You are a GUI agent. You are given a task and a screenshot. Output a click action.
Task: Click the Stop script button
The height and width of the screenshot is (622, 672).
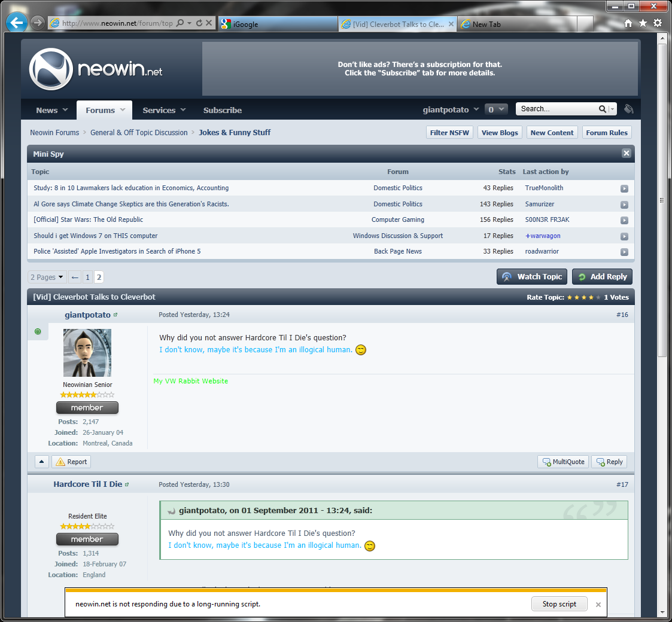[559, 603]
